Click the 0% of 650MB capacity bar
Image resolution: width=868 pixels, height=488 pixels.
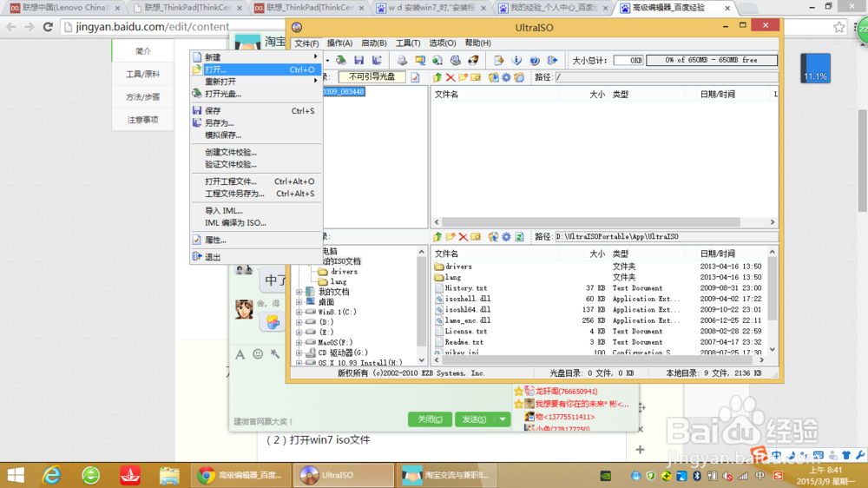tap(712, 61)
